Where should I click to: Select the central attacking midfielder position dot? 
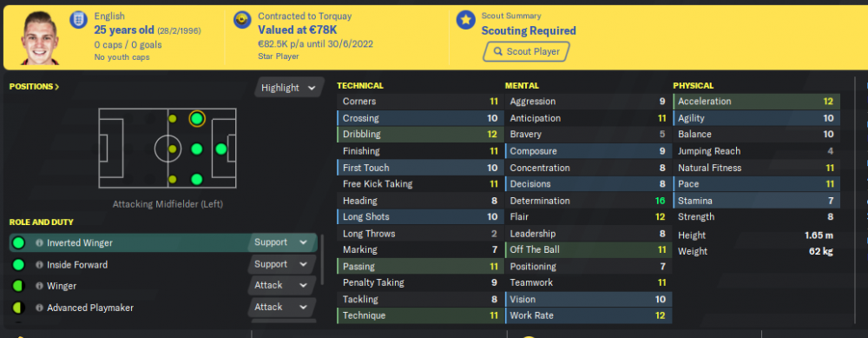click(x=196, y=149)
